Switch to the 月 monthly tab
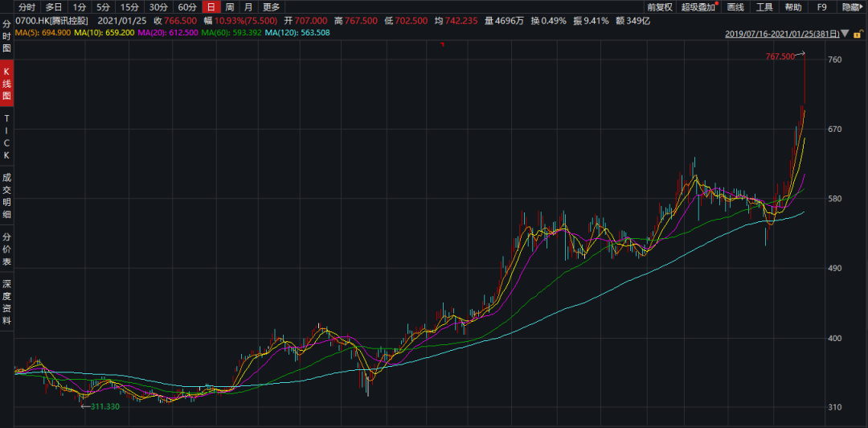Screen dimensions: 868x428 [x=248, y=7]
